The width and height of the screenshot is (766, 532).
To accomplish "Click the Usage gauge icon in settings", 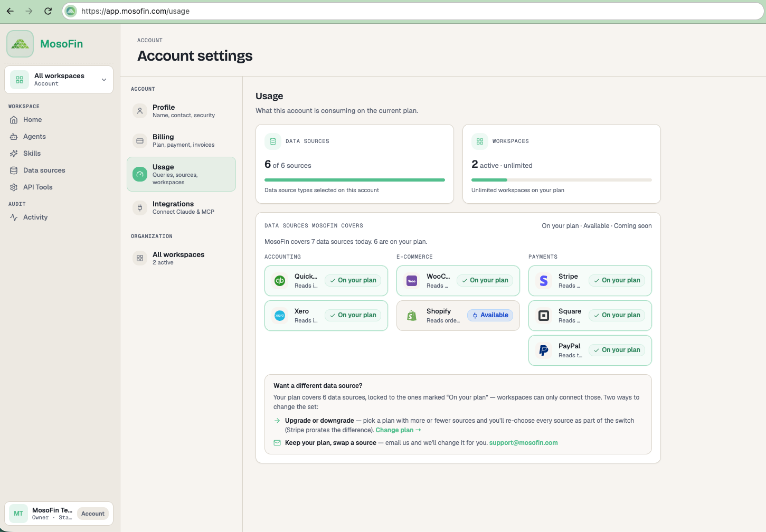I will pyautogui.click(x=140, y=174).
